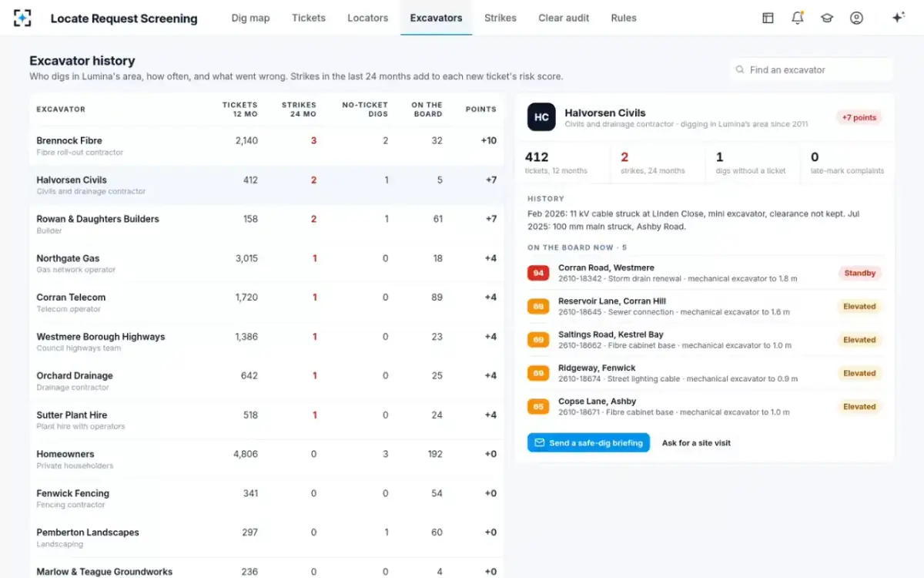Click Ask for a site visit

pos(696,443)
